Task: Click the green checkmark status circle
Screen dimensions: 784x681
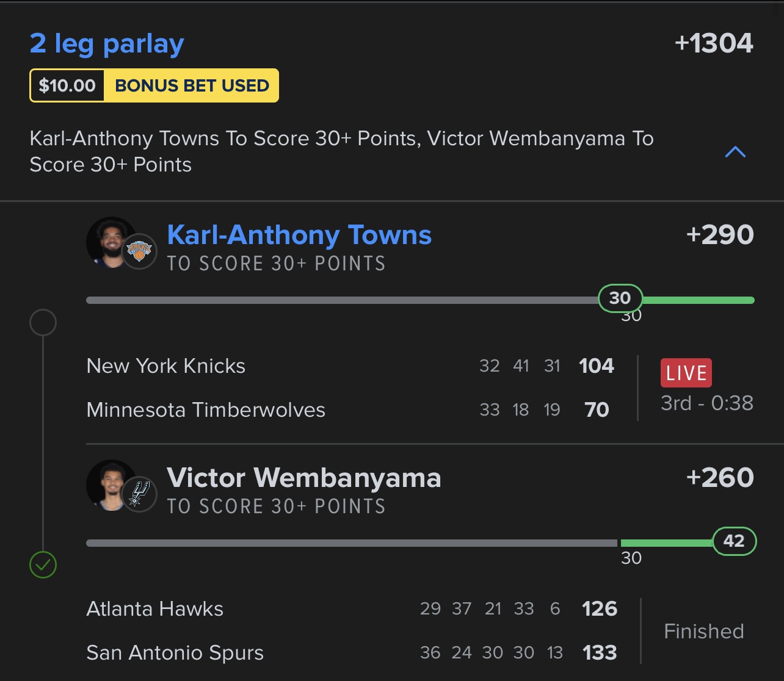Action: [x=43, y=565]
